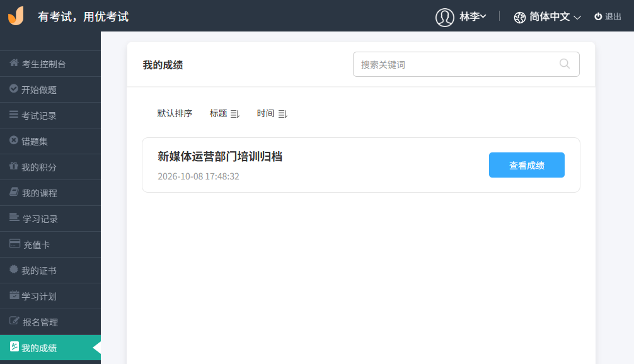634x364 pixels.
Task: Click the home icon for 考生控制台
Action: click(x=14, y=62)
